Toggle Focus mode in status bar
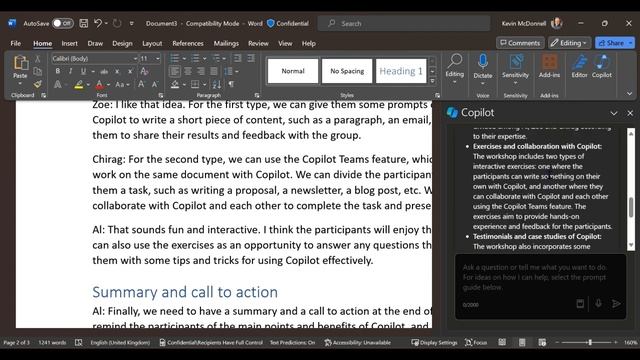The height and width of the screenshot is (360, 640). point(476,342)
